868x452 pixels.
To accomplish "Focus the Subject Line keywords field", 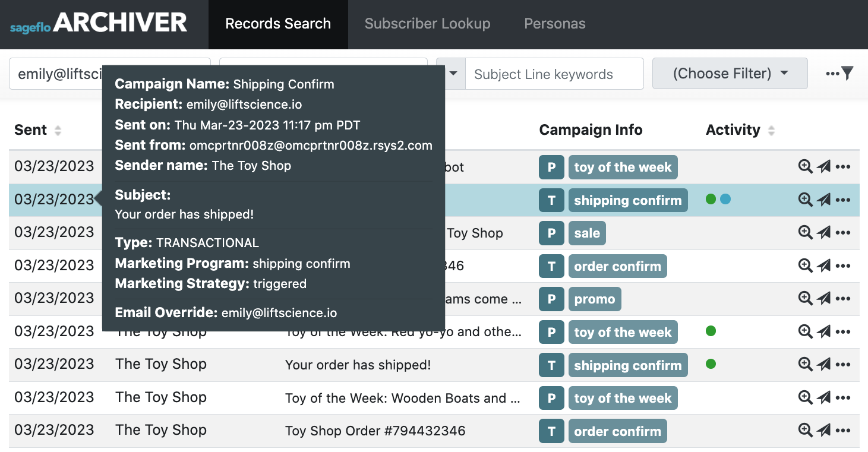I will [554, 74].
